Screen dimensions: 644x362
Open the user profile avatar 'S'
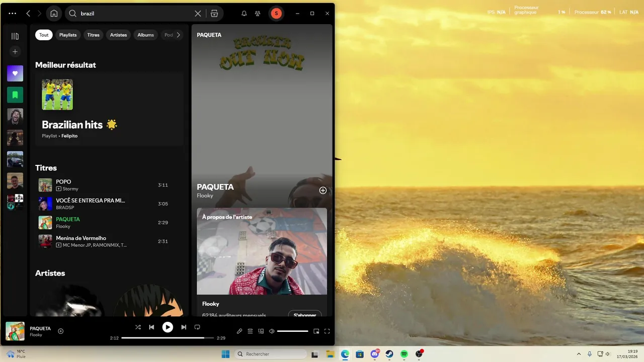pos(276,14)
